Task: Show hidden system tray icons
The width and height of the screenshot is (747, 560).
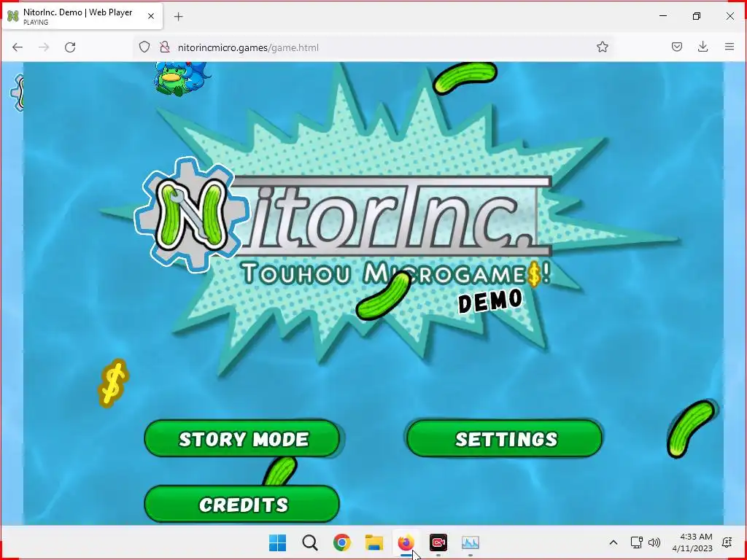Action: click(614, 542)
